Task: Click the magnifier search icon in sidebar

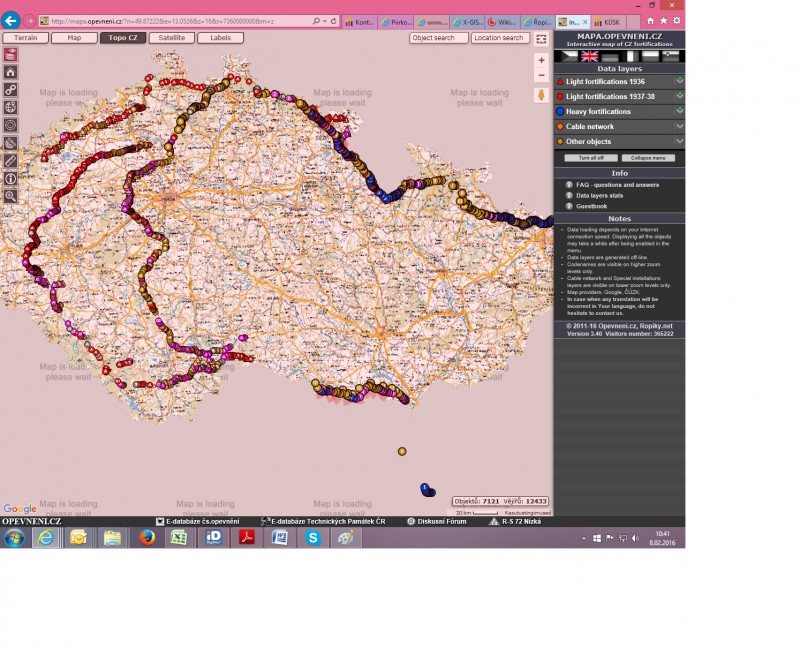Action: tap(10, 196)
